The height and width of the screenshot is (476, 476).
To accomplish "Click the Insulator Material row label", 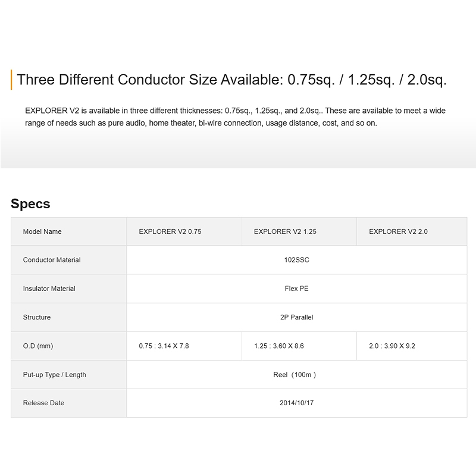I will [x=49, y=289].
